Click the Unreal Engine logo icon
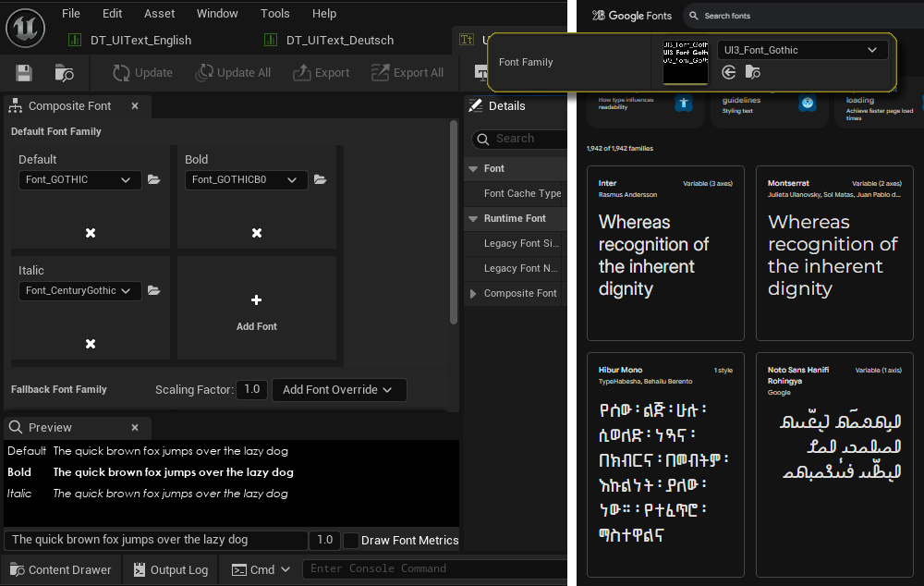The height and width of the screenshot is (586, 924). pos(25,28)
